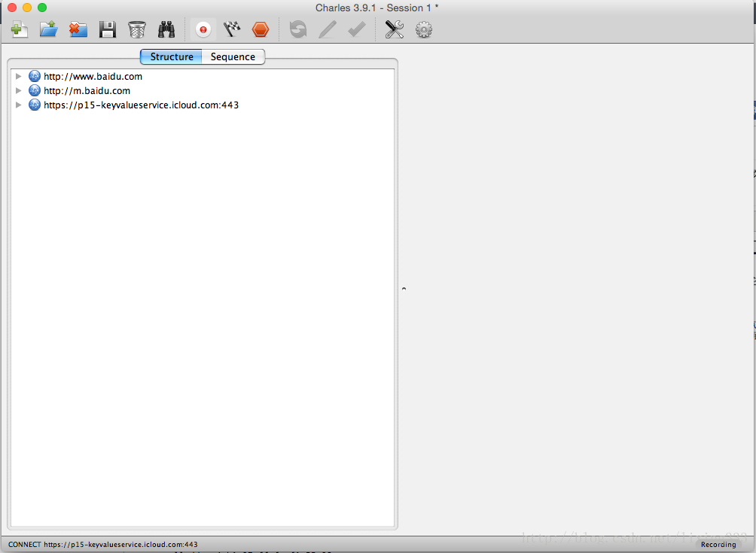The image size is (756, 553).
Task: Click the edit request pencil icon
Action: (328, 30)
